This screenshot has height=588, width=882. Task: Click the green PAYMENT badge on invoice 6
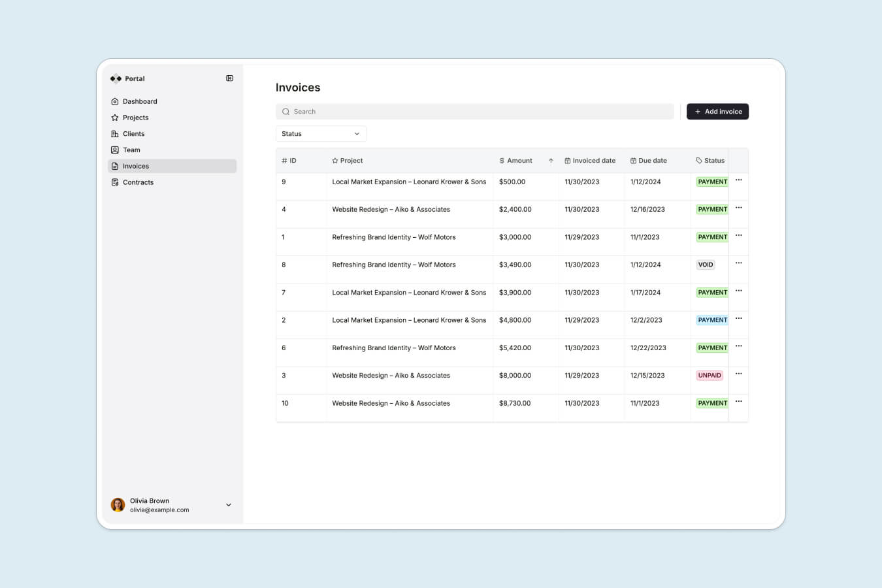coord(712,348)
